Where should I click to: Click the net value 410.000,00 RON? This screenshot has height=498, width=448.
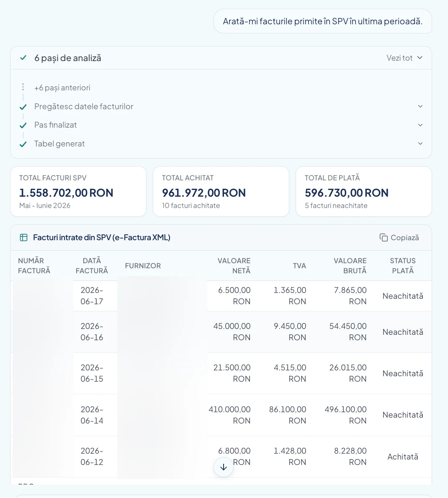tap(229, 415)
